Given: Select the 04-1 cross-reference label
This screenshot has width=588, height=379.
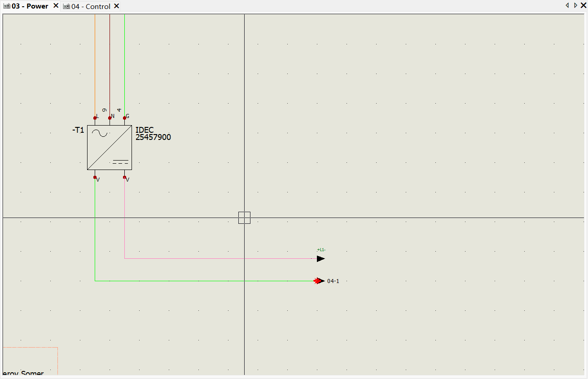Looking at the screenshot, I should point(333,281).
